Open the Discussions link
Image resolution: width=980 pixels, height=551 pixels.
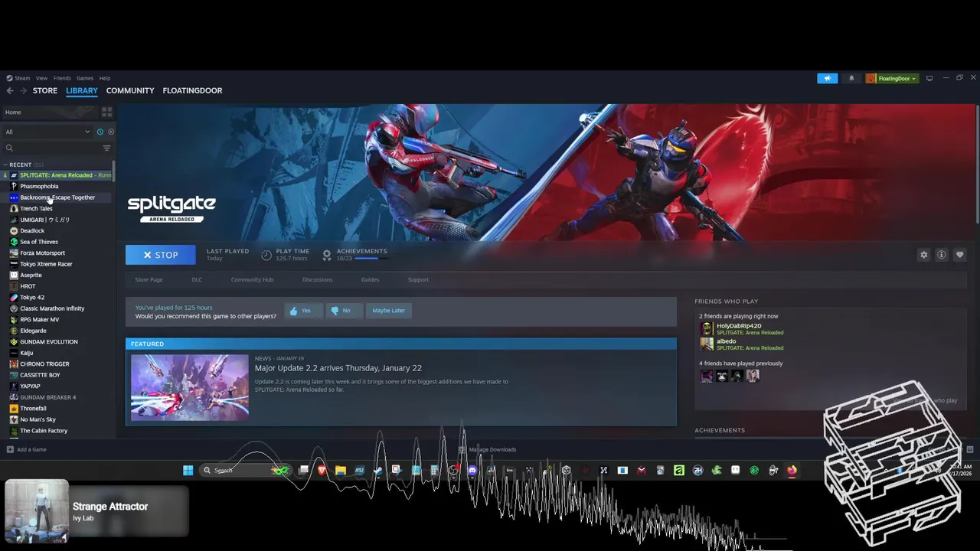click(x=317, y=279)
